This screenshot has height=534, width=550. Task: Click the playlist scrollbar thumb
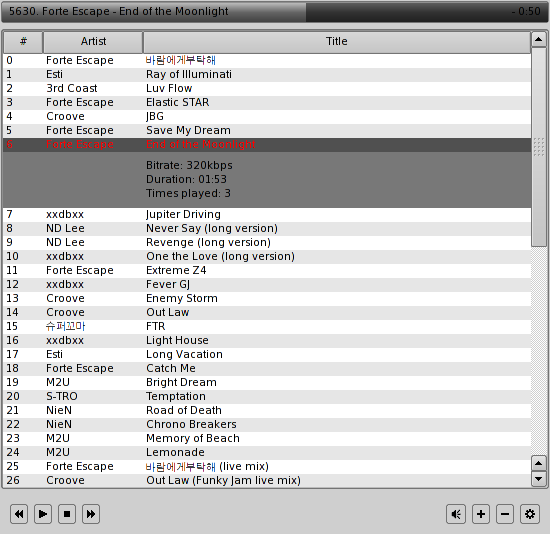tap(539, 147)
